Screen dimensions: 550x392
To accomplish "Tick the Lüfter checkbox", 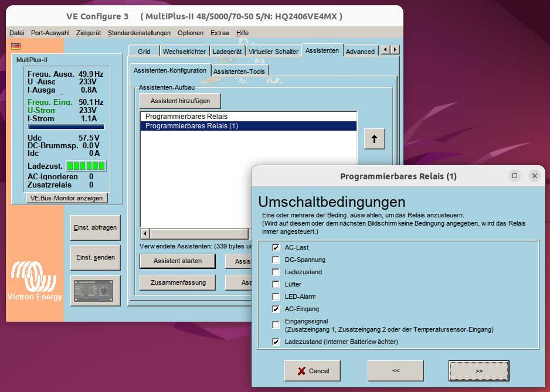I will pos(276,284).
